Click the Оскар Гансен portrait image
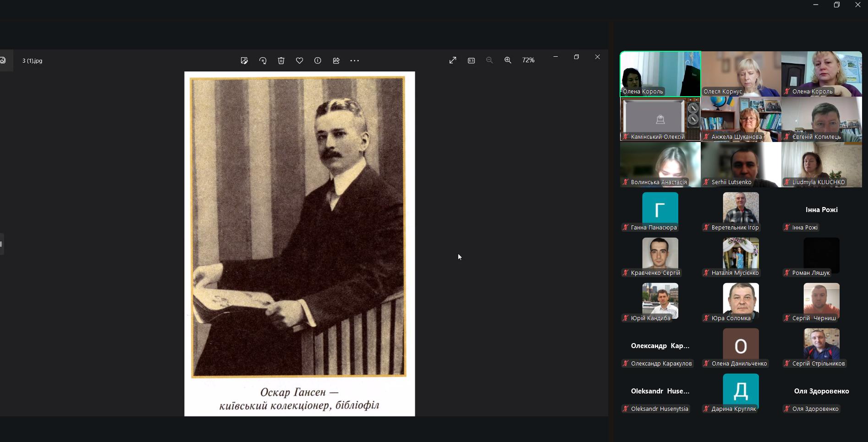Viewport: 868px width, 442px height. coord(299,227)
